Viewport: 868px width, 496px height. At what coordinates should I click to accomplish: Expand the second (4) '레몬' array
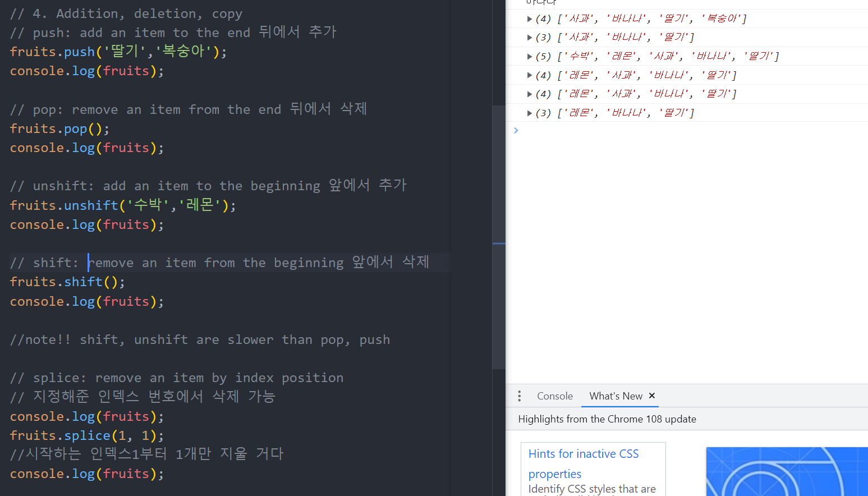pos(529,94)
